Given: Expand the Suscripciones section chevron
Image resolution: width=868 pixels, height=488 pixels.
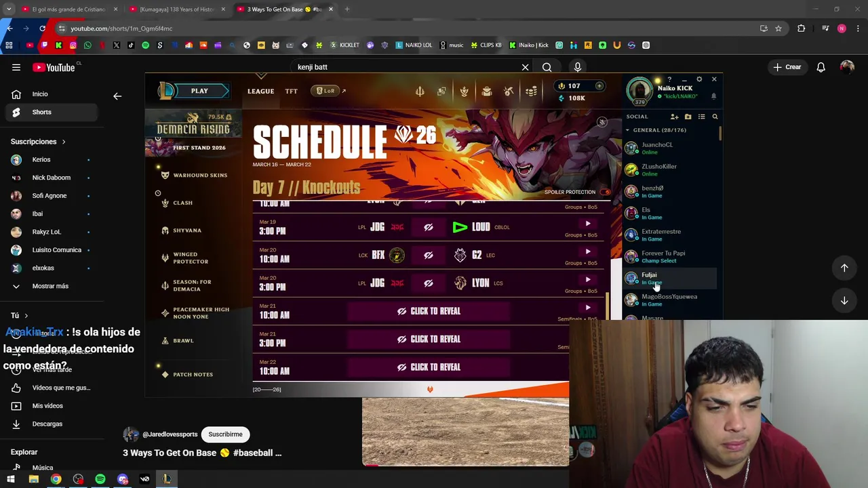Looking at the screenshot, I should pos(64,142).
